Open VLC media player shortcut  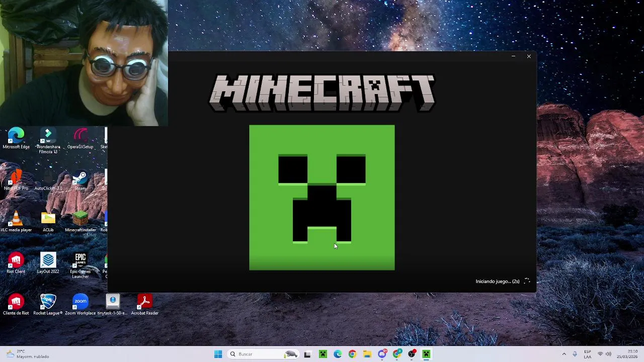16,222
